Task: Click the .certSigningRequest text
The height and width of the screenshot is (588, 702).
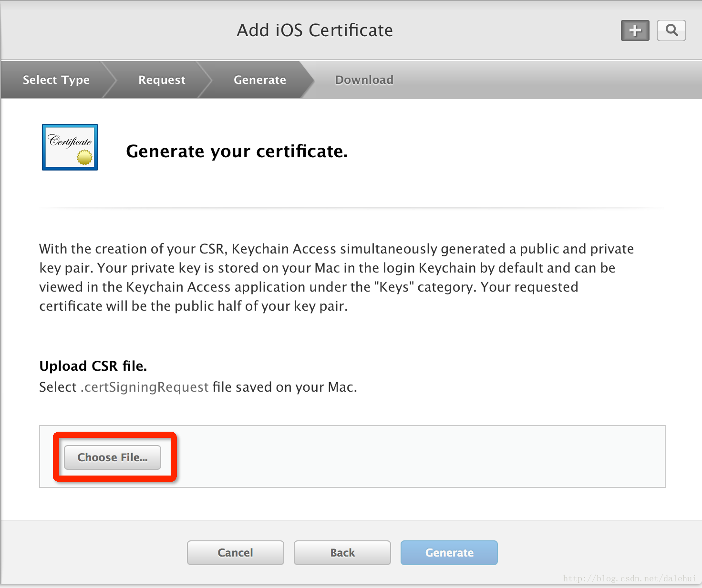Action: (145, 387)
